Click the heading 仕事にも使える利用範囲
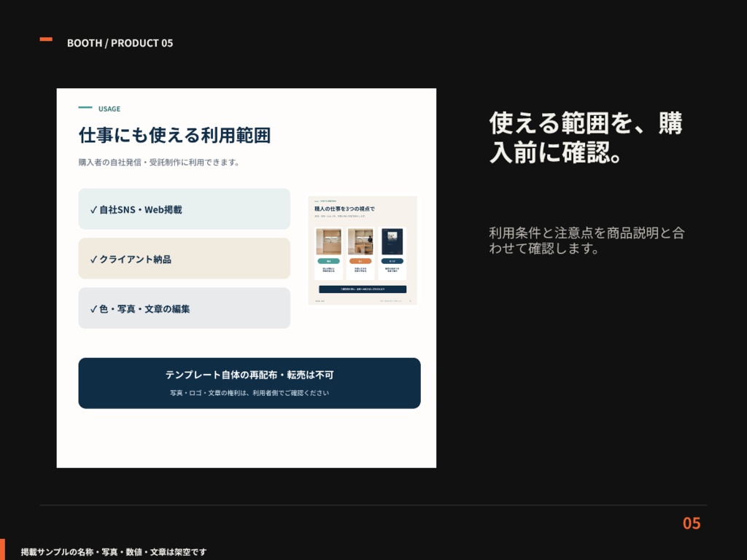747x560 pixels. [x=174, y=135]
